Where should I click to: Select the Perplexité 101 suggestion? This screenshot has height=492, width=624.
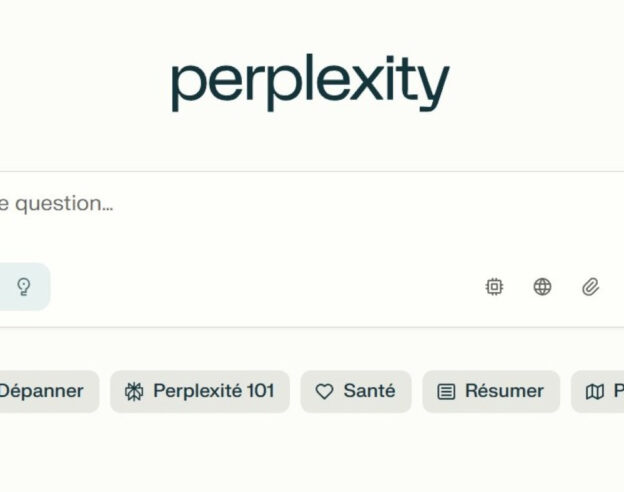tap(200, 391)
